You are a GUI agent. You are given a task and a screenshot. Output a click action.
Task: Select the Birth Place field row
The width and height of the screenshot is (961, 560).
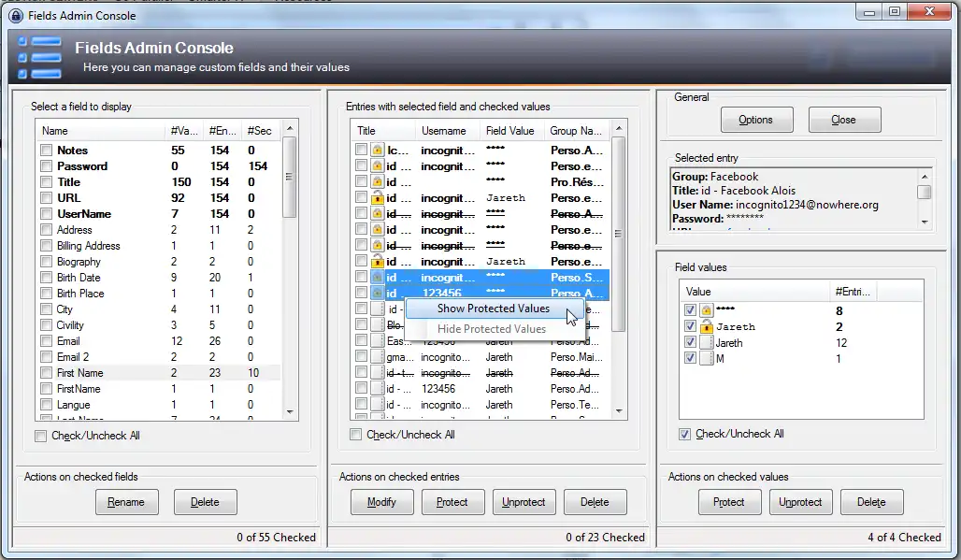pyautogui.click(x=159, y=293)
